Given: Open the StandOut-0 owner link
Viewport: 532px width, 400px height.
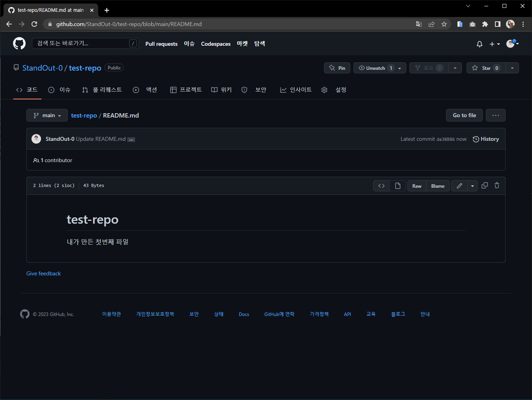Looking at the screenshot, I should point(43,68).
